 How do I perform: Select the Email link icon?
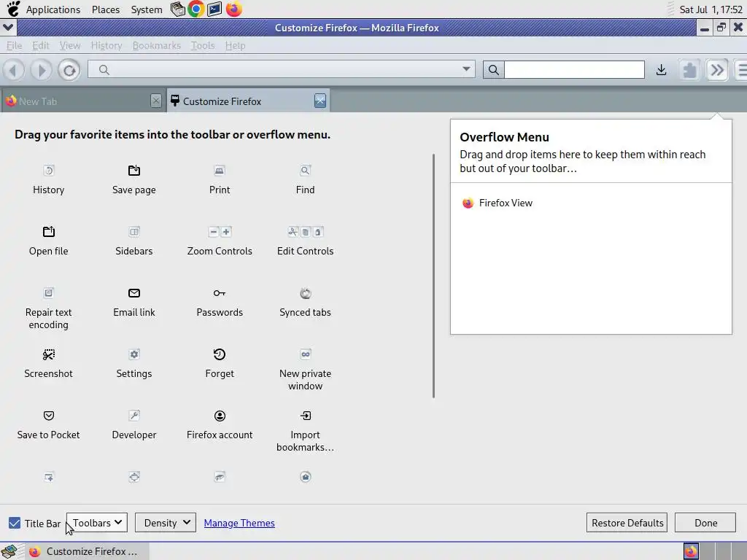(x=134, y=293)
